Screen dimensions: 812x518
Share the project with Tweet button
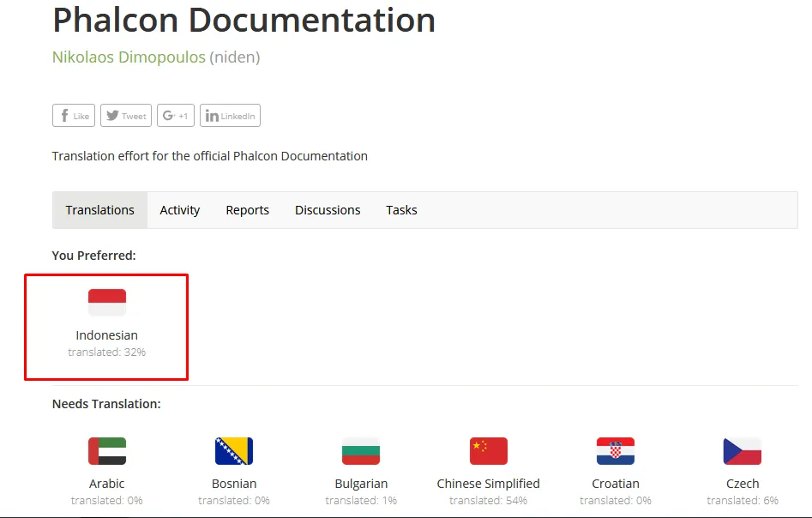pos(126,116)
